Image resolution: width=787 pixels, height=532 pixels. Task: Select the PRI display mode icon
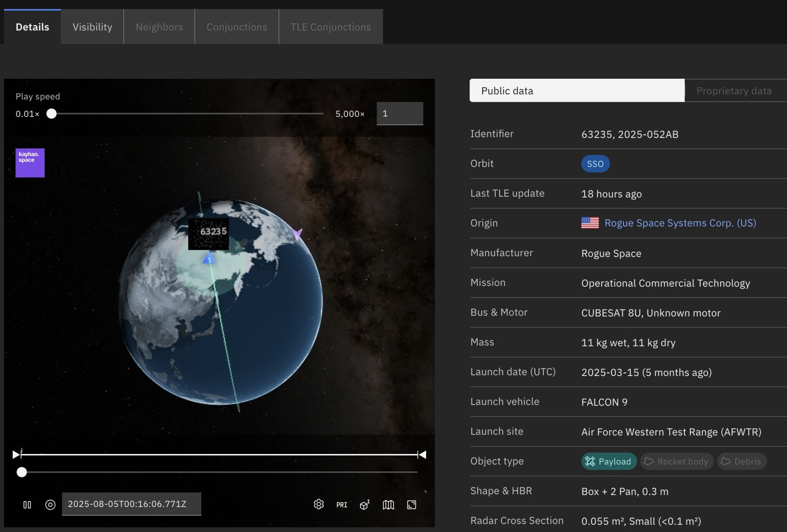coord(341,504)
